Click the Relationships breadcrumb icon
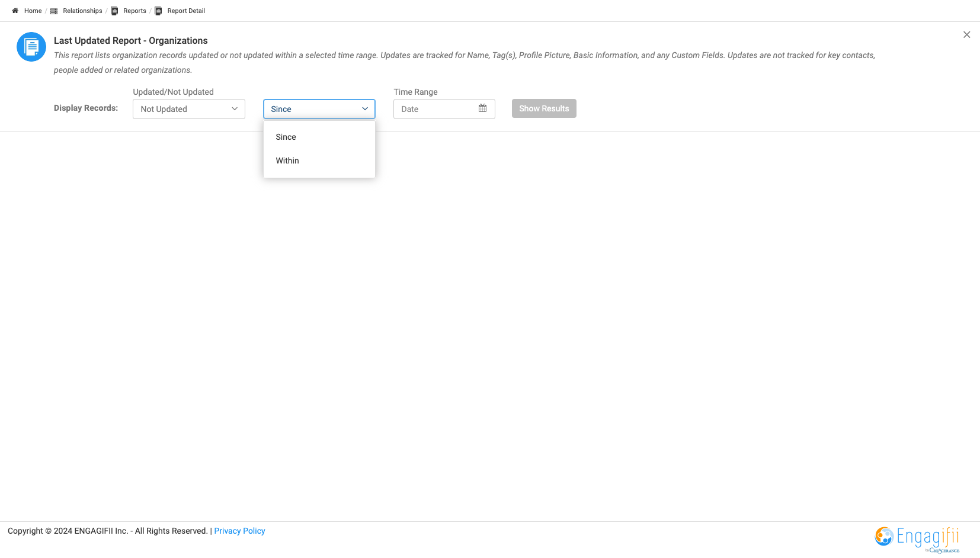980x558 pixels. 54,11
